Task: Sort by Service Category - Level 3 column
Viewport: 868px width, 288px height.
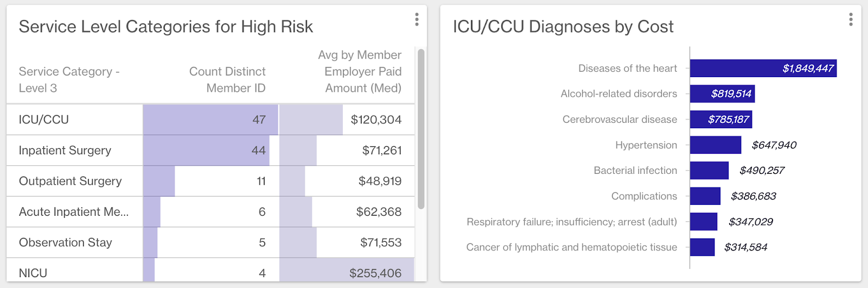Action: point(69,79)
